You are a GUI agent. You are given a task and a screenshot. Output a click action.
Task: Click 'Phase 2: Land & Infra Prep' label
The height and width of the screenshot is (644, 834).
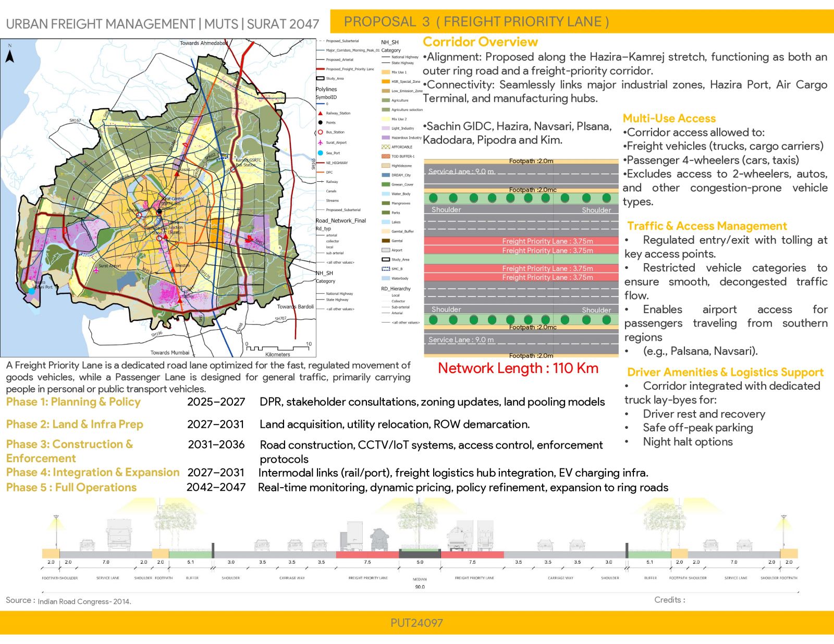coord(75,424)
